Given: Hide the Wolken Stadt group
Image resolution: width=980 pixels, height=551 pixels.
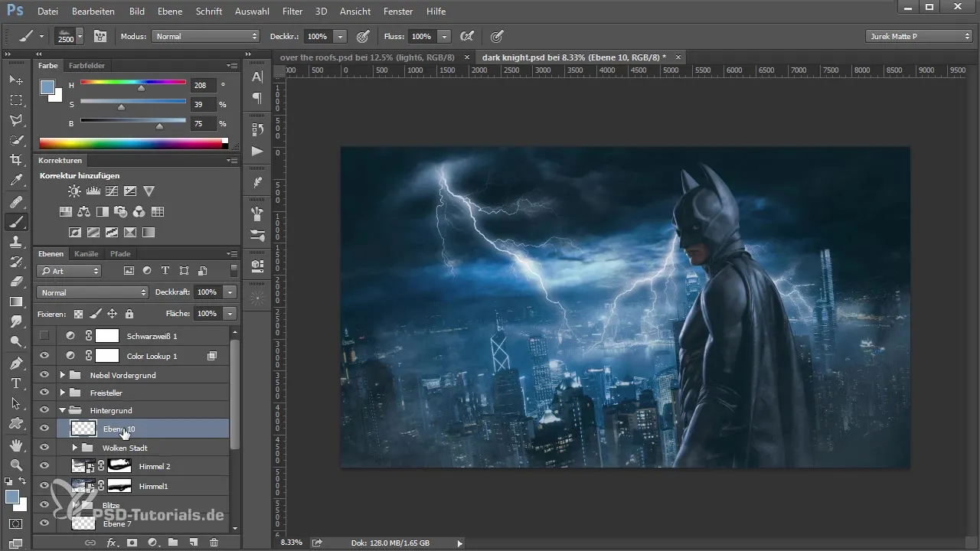Looking at the screenshot, I should (44, 448).
